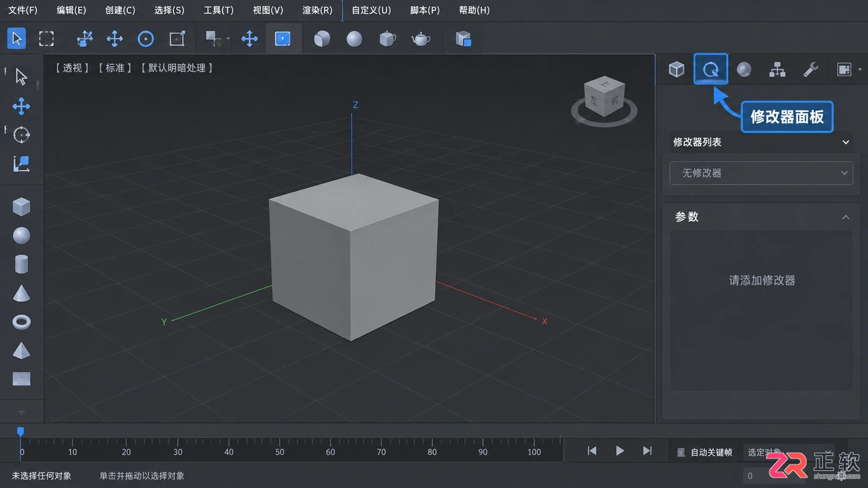Select the arrow pointer tool in left sidebar
This screenshot has width=868, height=488.
point(22,77)
